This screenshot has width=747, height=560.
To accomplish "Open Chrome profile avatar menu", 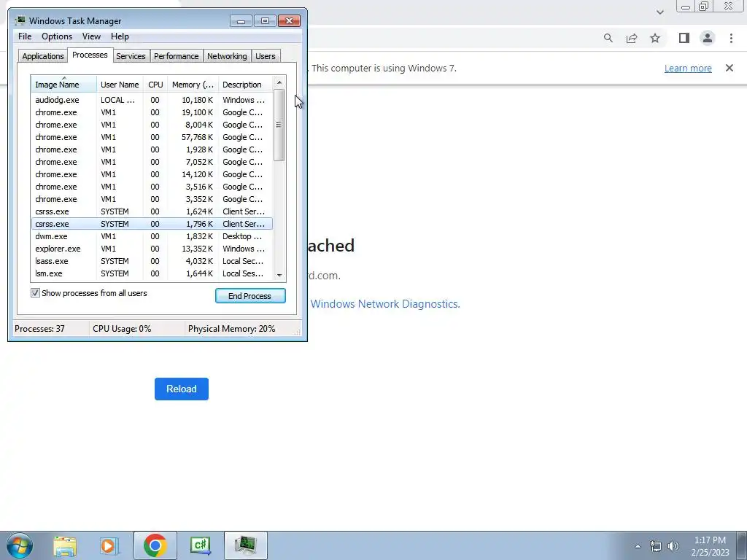I will coord(708,38).
